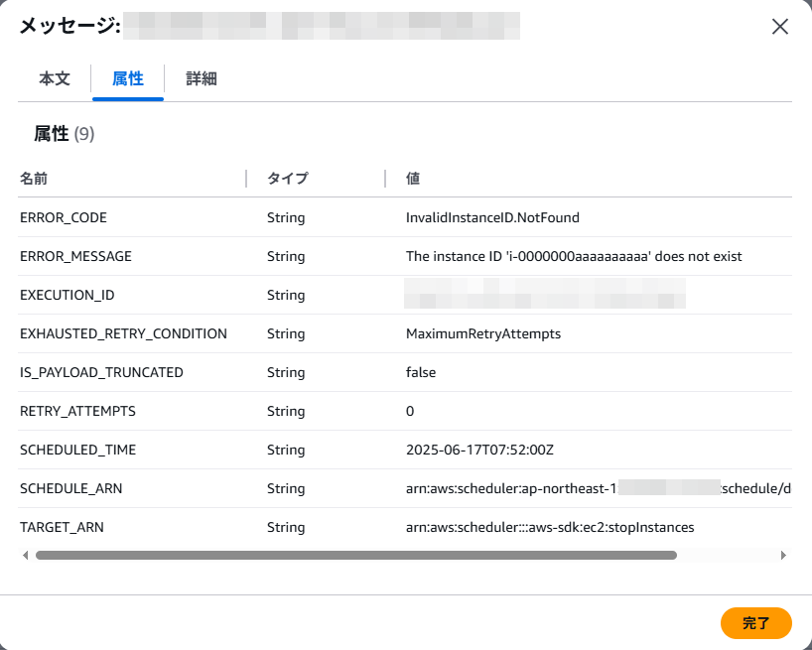Click the メッセージ dialog title

69,26
